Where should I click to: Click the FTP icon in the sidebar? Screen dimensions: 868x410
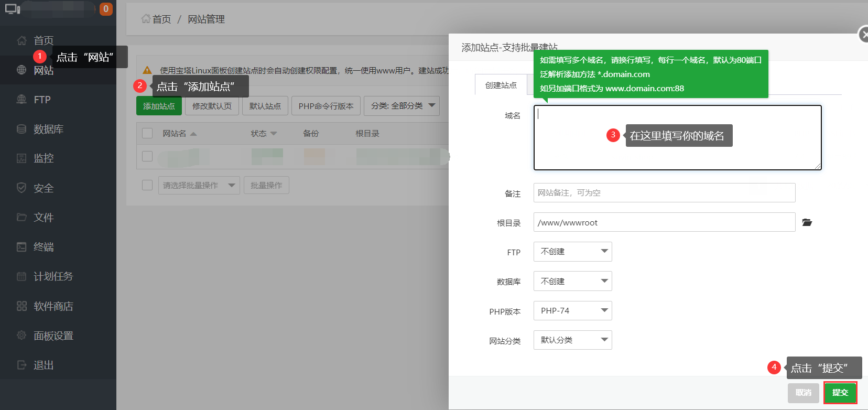(x=21, y=99)
